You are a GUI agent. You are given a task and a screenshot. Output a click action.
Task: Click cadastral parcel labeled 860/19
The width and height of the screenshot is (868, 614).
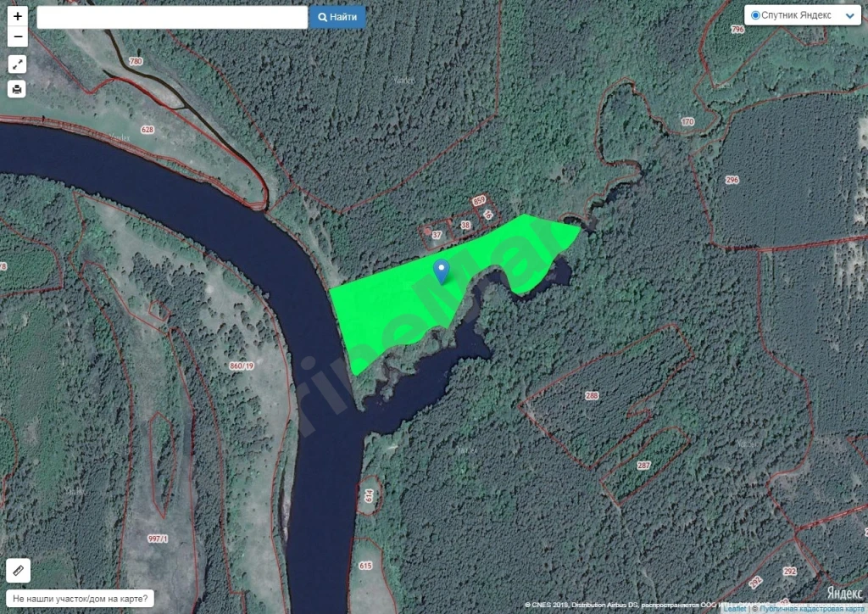[x=242, y=366]
